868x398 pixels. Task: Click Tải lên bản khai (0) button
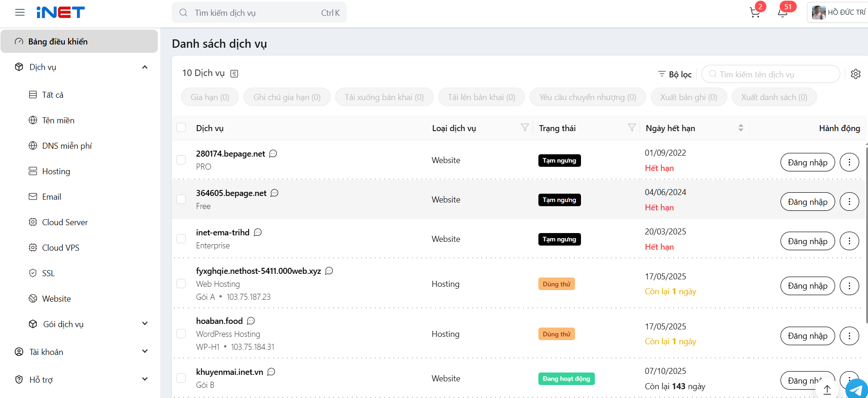(481, 97)
